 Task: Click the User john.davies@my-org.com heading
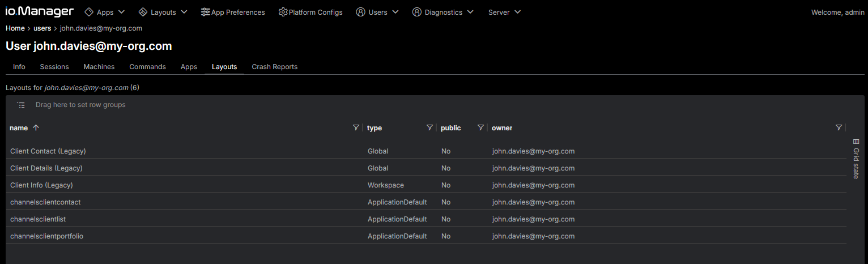tap(89, 46)
